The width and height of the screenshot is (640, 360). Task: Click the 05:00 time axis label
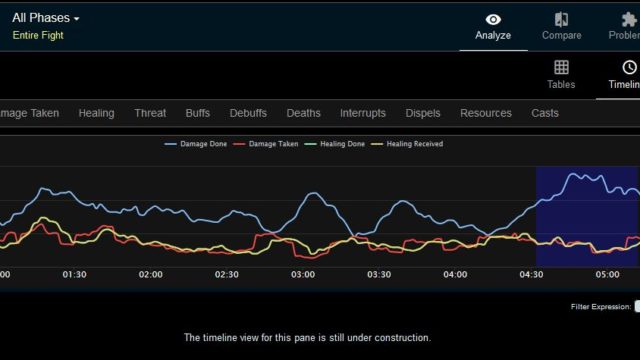[607, 275]
